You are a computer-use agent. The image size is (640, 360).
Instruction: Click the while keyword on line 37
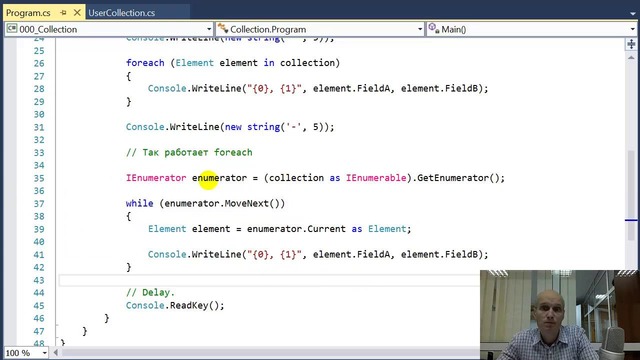pos(139,203)
